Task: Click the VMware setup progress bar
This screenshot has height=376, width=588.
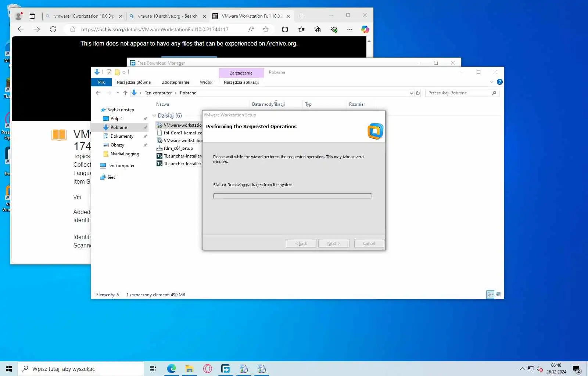Action: tap(293, 196)
